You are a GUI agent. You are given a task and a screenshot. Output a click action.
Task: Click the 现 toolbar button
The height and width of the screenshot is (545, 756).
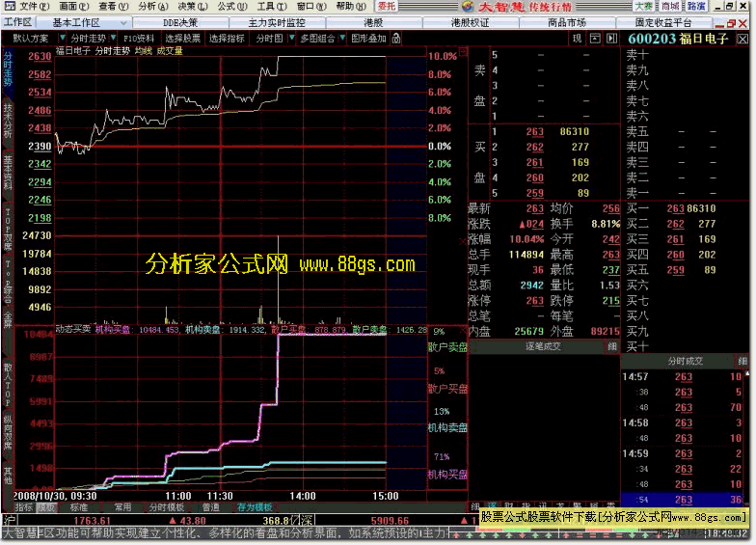tap(577, 39)
